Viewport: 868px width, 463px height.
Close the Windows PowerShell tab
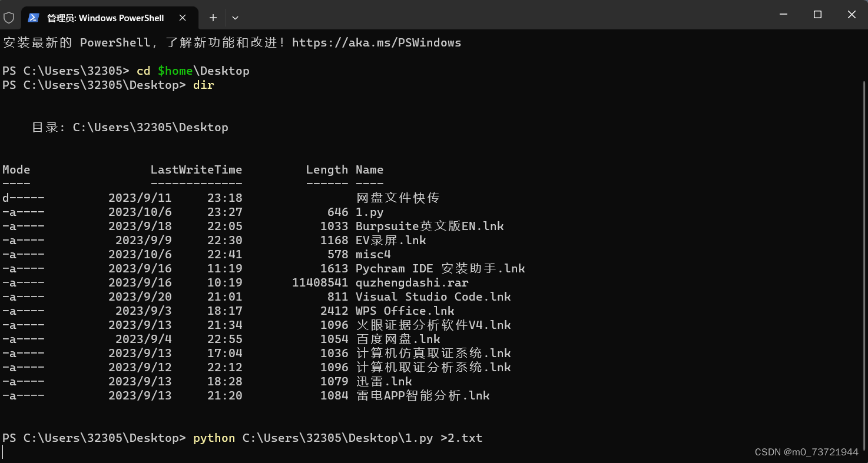pyautogui.click(x=182, y=18)
